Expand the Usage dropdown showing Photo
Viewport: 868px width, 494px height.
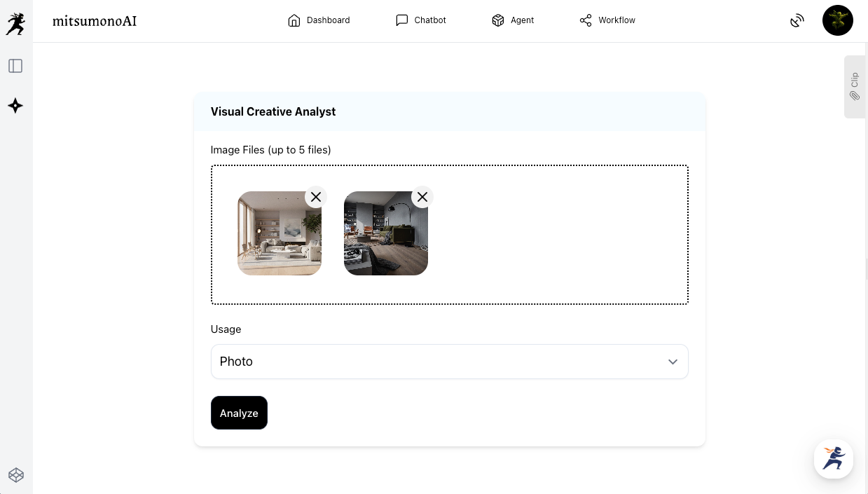449,362
